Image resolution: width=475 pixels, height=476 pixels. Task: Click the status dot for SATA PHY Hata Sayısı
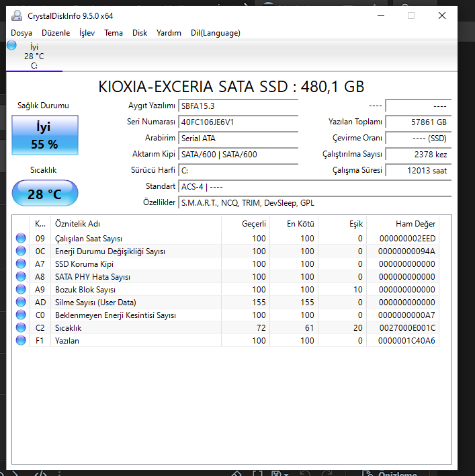21,276
